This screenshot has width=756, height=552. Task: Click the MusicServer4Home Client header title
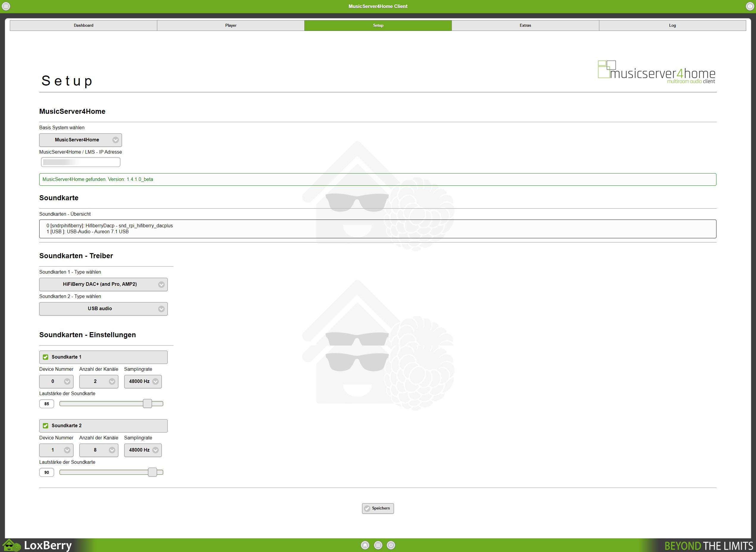pos(378,6)
